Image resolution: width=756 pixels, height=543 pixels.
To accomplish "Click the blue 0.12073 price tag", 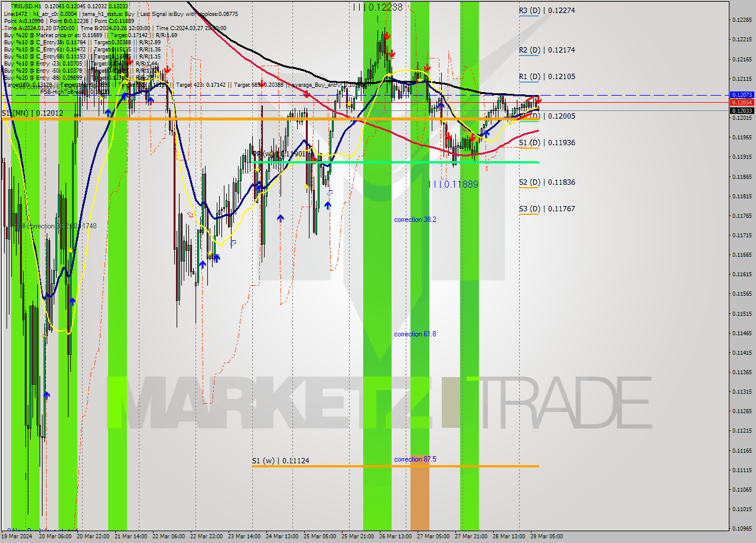I will (x=741, y=94).
